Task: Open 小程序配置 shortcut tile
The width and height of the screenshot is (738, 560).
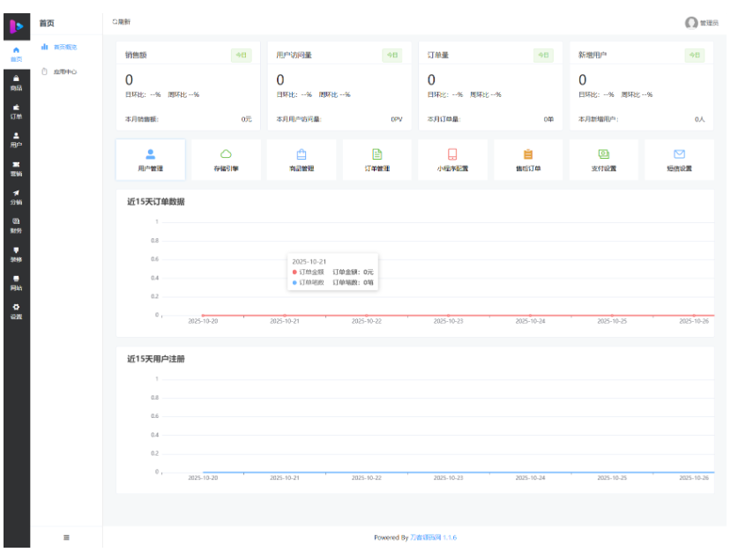Action: [452, 159]
